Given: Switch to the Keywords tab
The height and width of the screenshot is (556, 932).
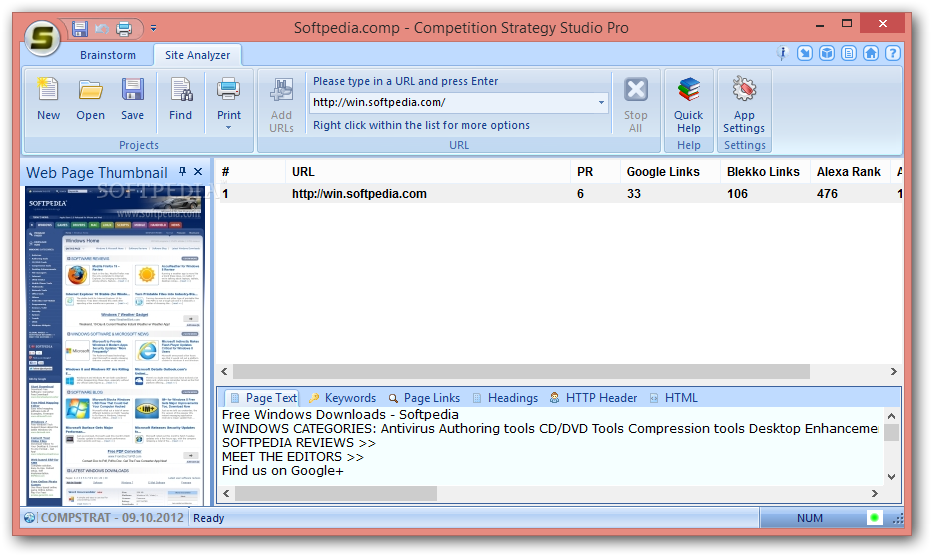Looking at the screenshot, I should (342, 398).
